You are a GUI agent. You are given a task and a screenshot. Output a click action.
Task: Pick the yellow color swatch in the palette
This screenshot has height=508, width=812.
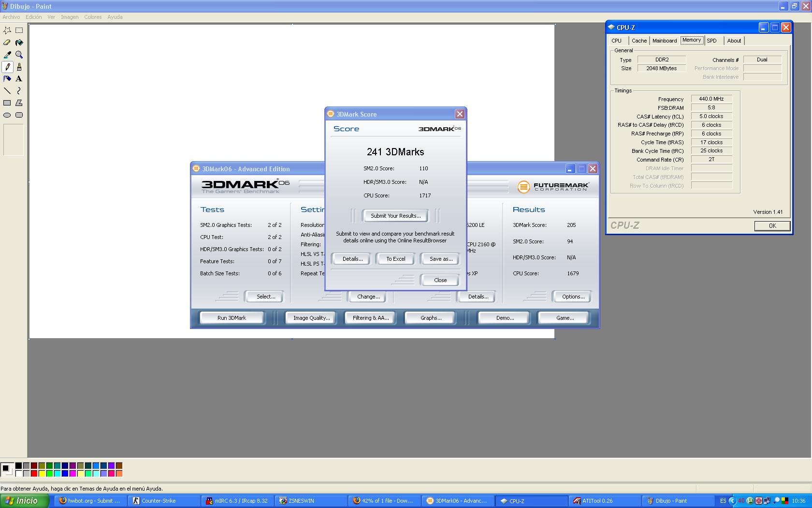42,473
